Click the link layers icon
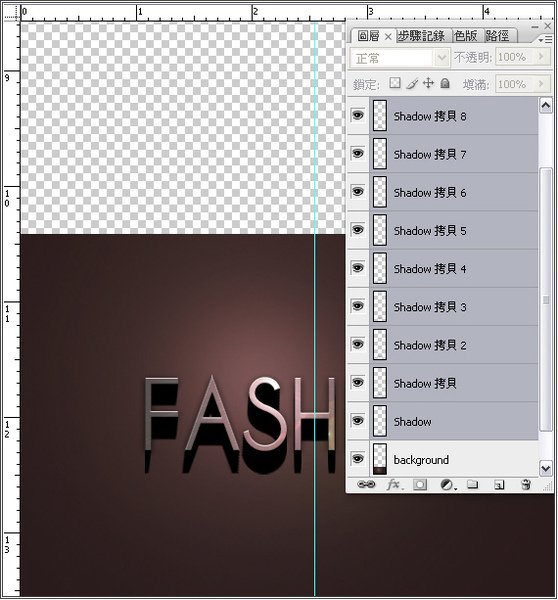558x600 pixels. pos(366,484)
